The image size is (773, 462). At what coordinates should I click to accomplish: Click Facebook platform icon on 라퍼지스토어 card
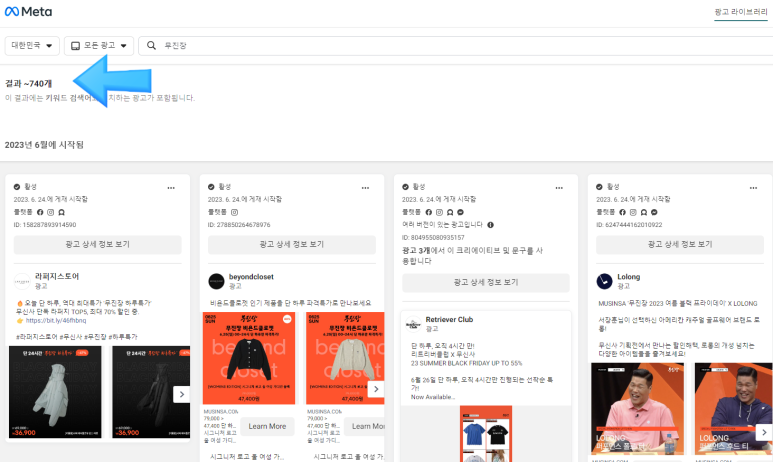click(x=40, y=213)
